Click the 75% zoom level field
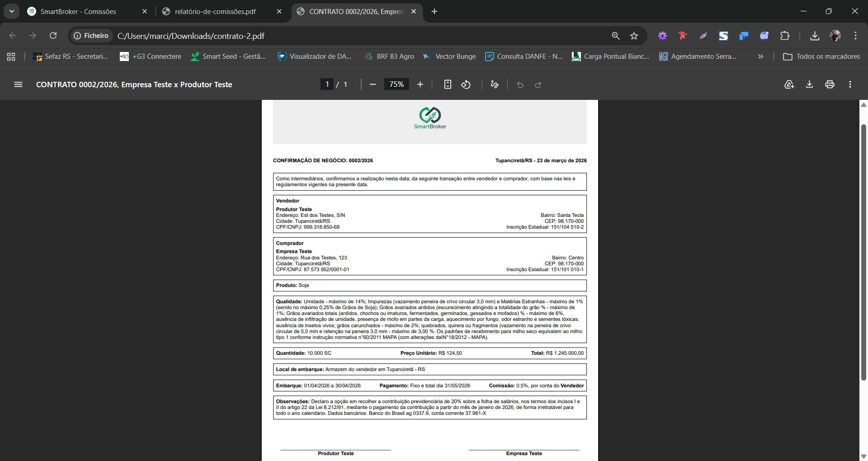The width and height of the screenshot is (868, 461). click(x=396, y=84)
